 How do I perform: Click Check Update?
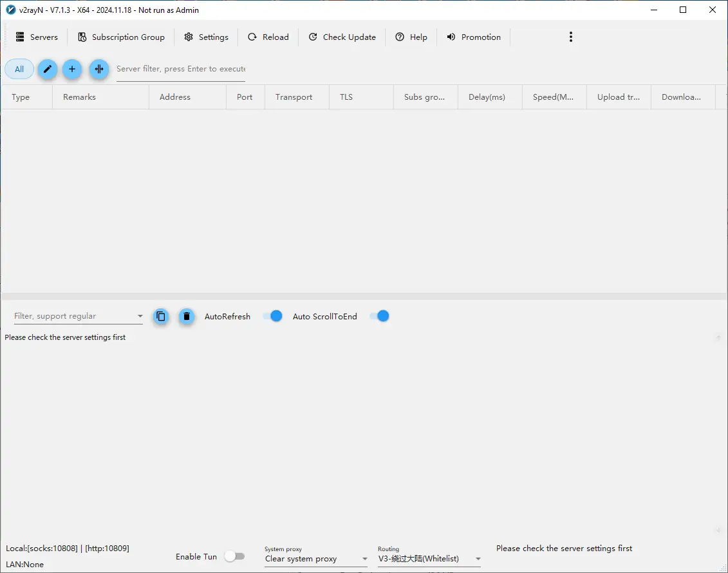coord(342,37)
